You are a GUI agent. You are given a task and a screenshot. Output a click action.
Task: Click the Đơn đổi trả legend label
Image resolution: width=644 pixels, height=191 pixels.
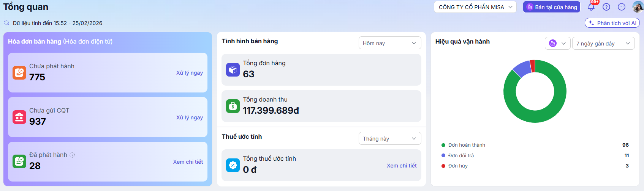coord(461,155)
